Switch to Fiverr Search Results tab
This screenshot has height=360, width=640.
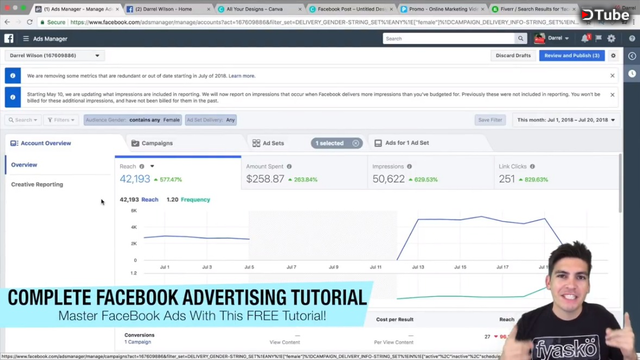[x=534, y=9]
